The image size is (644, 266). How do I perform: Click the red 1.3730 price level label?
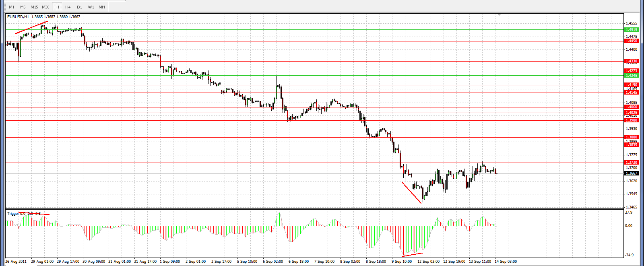click(x=631, y=163)
